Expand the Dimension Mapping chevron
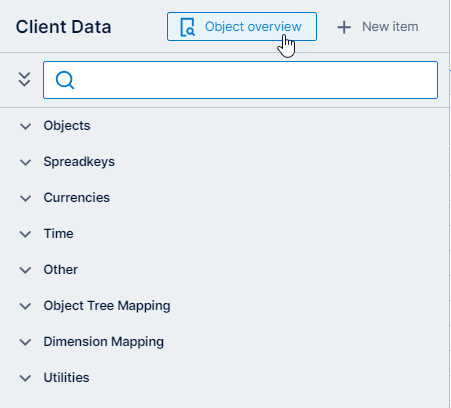Viewport: 451px width, 408px height. click(x=25, y=342)
